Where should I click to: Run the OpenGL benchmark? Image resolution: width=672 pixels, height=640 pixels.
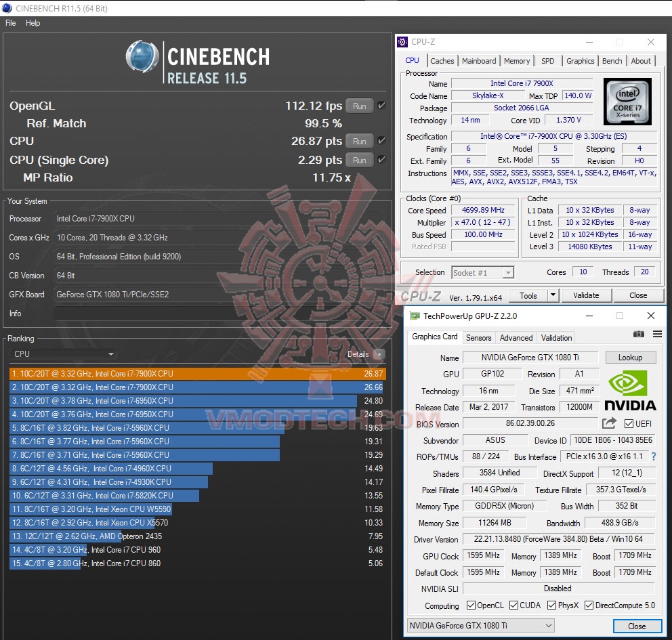tap(359, 106)
